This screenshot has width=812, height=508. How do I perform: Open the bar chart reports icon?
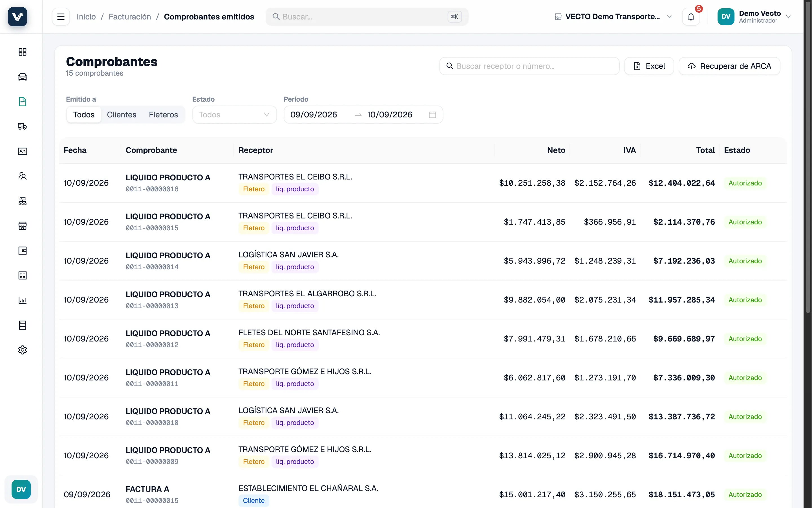23,300
